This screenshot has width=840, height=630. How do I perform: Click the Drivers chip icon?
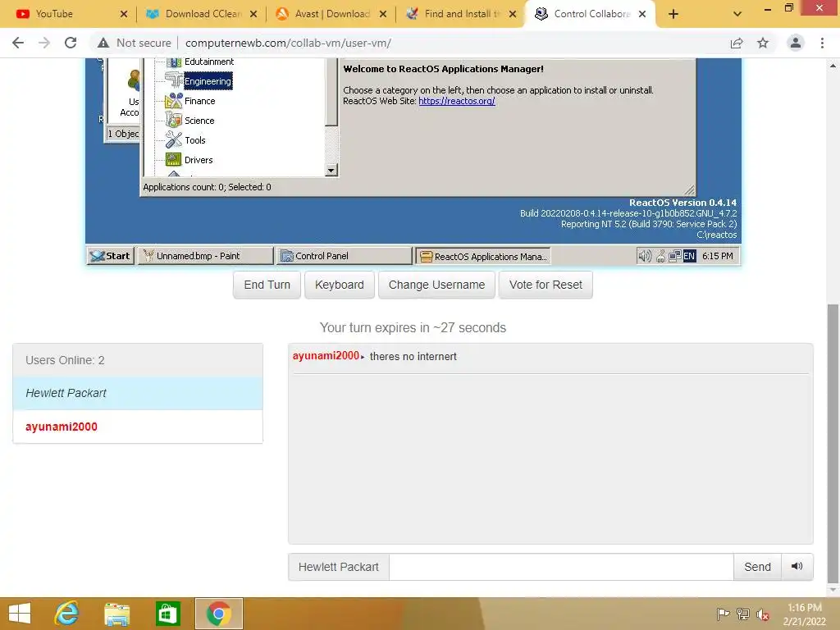174,159
